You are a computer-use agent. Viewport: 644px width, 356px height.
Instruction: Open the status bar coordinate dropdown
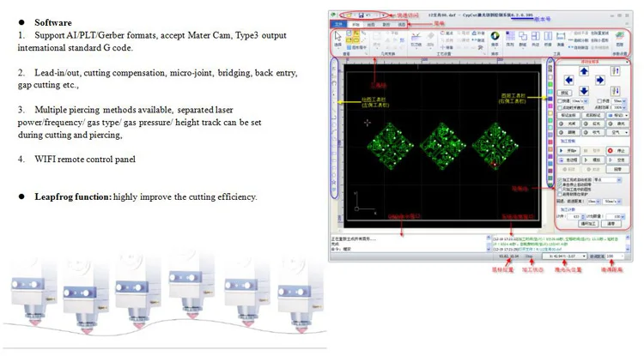tap(585, 256)
